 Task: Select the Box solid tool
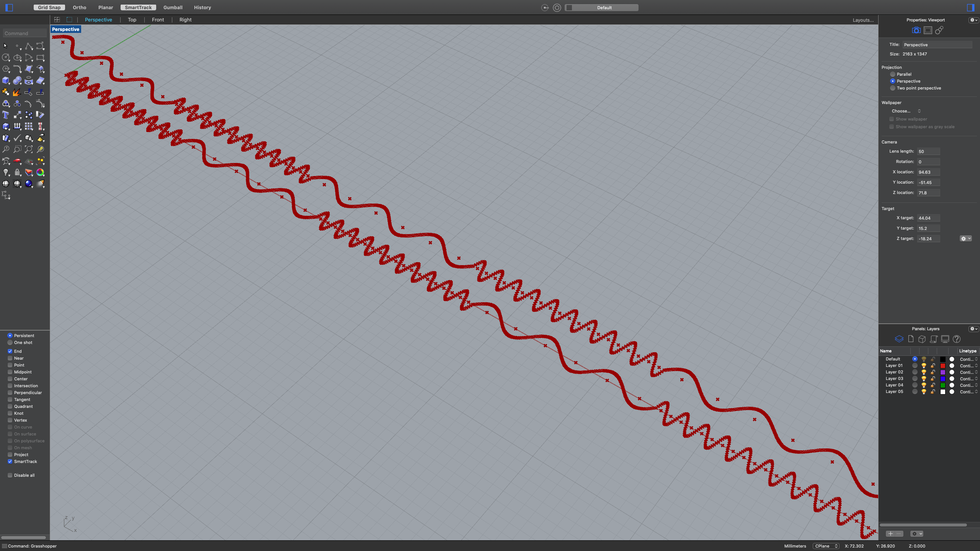click(6, 80)
